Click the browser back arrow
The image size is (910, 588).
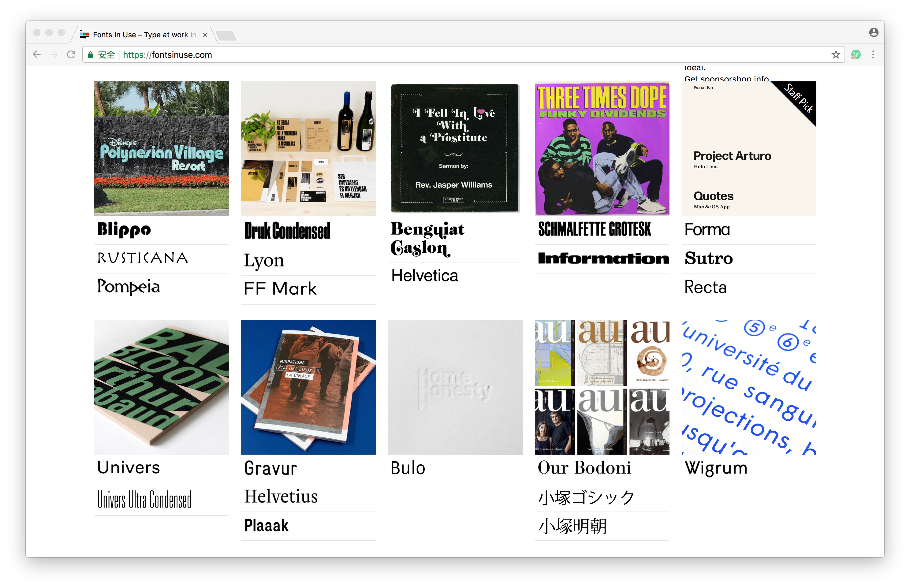tap(37, 55)
